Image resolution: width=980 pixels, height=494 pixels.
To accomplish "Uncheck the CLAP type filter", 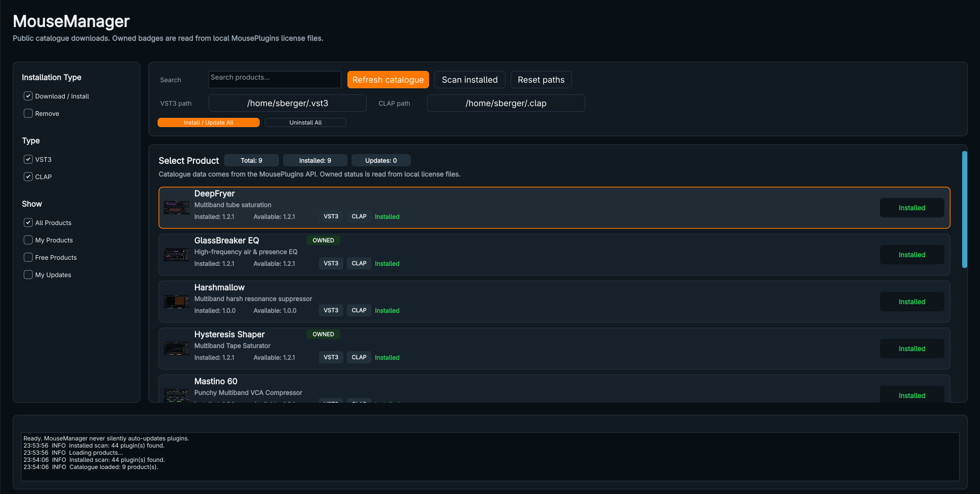I will tap(28, 177).
